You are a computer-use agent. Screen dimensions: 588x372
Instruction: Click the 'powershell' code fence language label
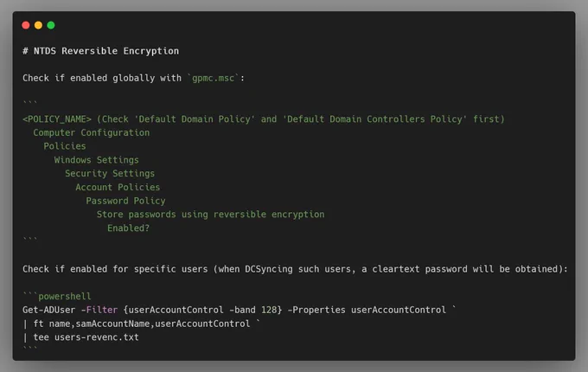(x=65, y=296)
